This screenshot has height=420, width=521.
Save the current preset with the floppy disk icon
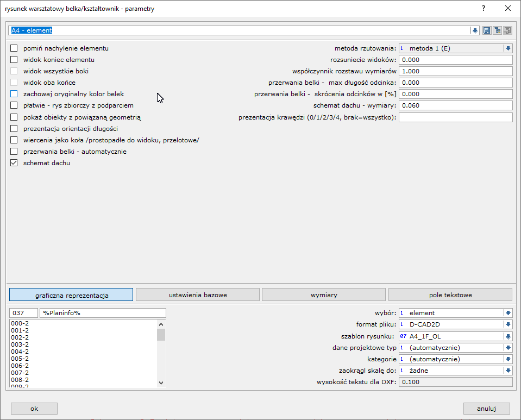tap(487, 30)
